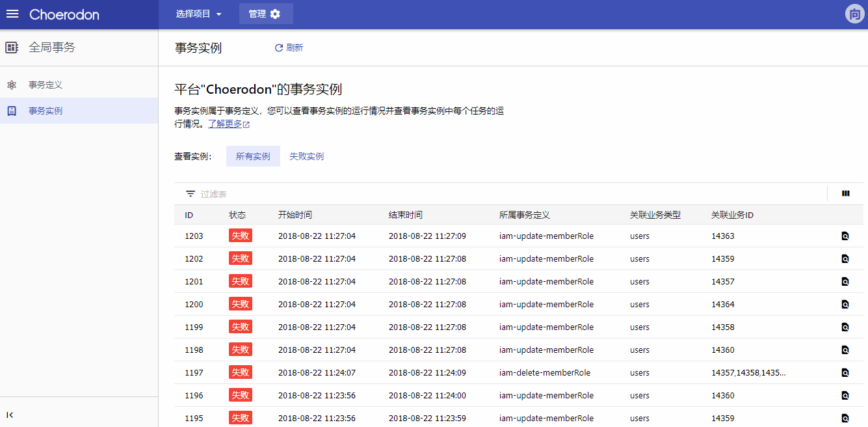The image size is (868, 427).
Task: Click the 关联业务类型 column header
Action: click(x=655, y=215)
